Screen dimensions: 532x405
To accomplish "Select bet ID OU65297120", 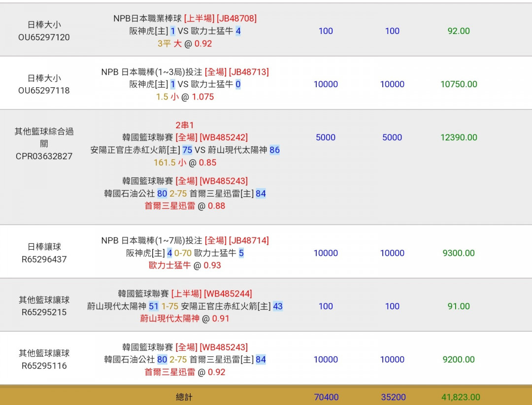I will 44,37.
